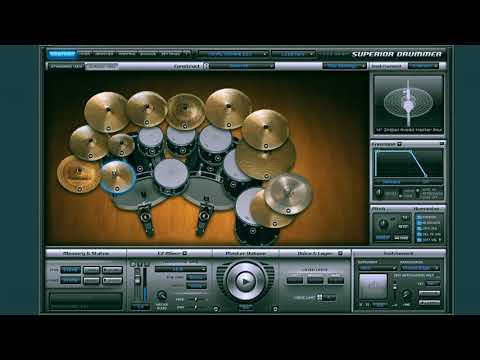The height and width of the screenshot is (360, 480).
Task: Click the EZ Mixer pan knob
Action: [162, 295]
